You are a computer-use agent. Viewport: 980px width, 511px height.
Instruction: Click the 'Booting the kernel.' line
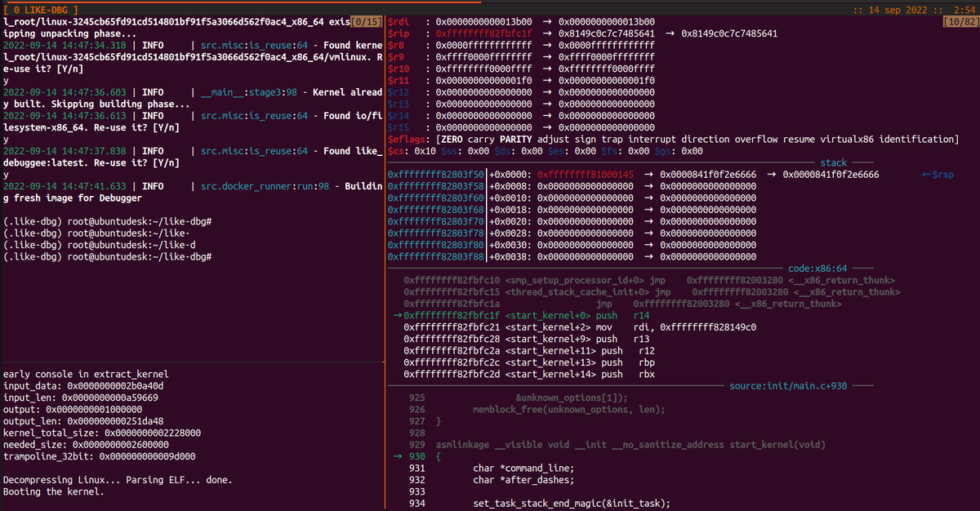(54, 492)
